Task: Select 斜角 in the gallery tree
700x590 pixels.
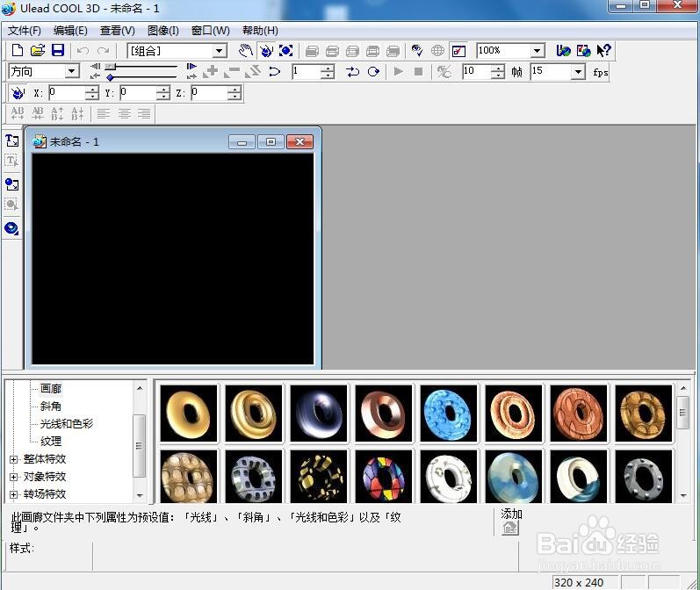Action: [50, 407]
